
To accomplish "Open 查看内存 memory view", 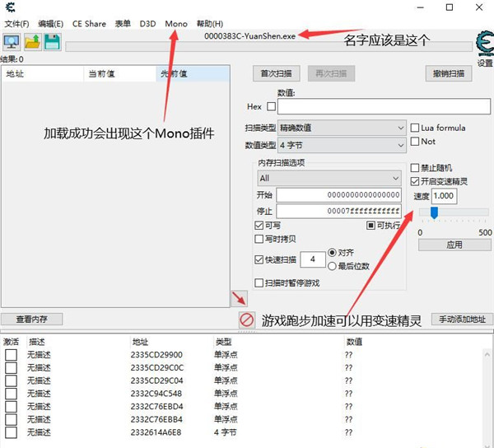I will point(32,320).
